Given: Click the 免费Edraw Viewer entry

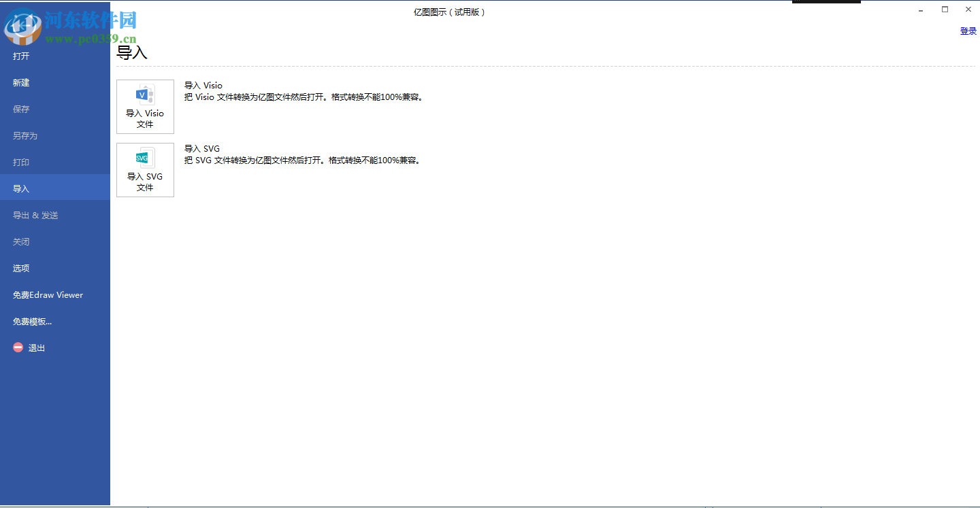Looking at the screenshot, I should [x=48, y=294].
